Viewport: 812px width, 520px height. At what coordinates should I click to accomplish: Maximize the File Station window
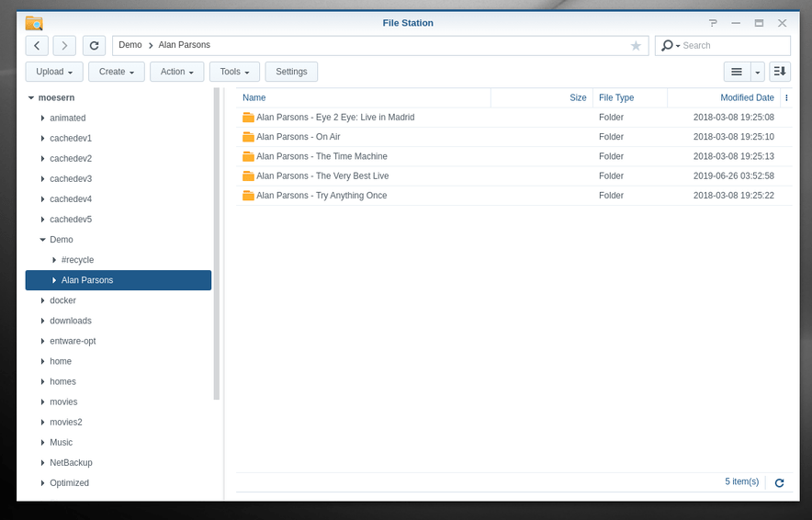(x=759, y=23)
